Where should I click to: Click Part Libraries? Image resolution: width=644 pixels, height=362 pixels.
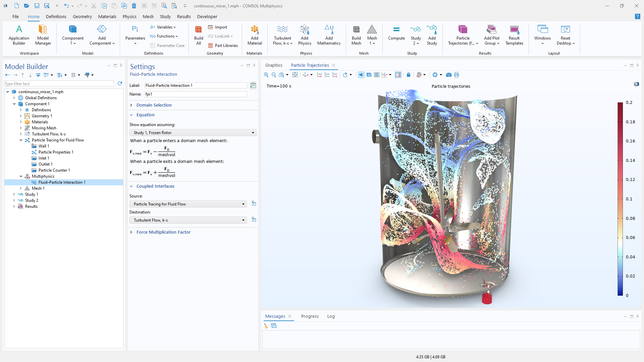click(x=223, y=46)
